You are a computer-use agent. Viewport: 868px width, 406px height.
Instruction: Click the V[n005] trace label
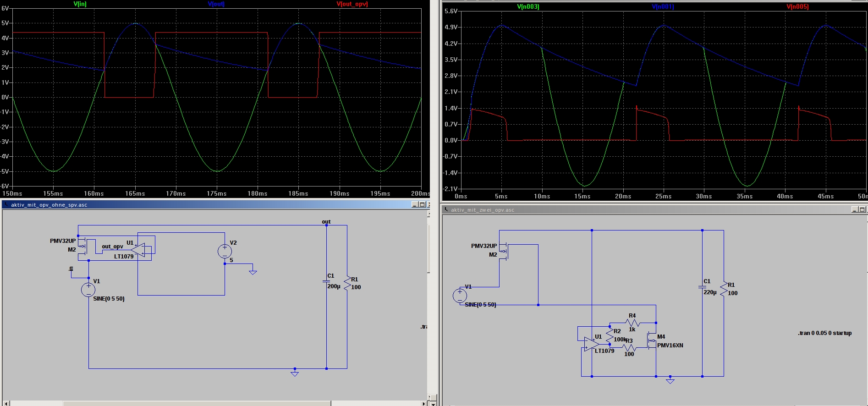click(797, 7)
